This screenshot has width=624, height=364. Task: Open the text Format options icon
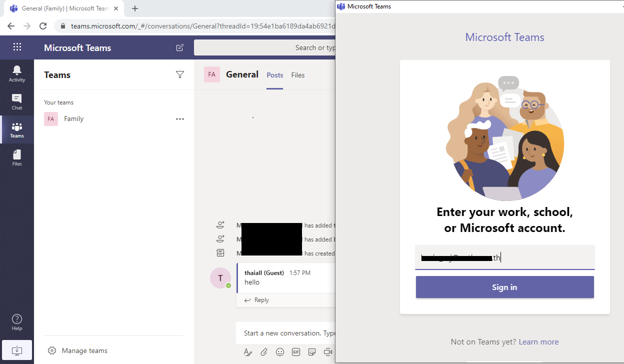pyautogui.click(x=247, y=352)
